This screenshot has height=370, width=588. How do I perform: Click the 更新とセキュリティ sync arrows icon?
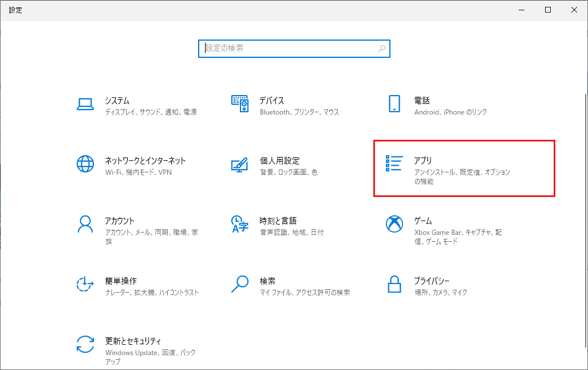click(x=85, y=344)
